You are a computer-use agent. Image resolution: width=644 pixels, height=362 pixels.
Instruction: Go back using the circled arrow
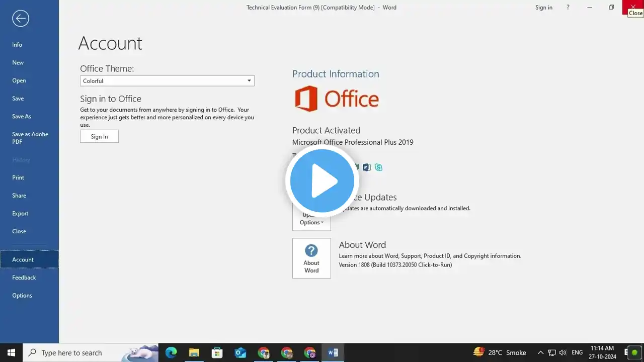(21, 19)
